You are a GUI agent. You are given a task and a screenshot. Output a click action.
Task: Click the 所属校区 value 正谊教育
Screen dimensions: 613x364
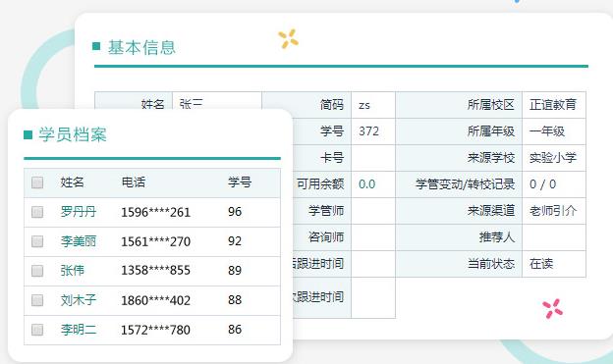553,105
